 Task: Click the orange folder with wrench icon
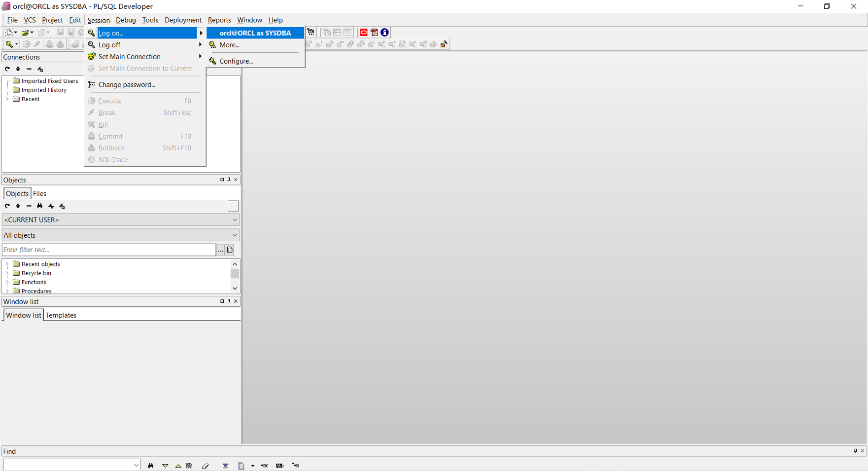[x=444, y=44]
